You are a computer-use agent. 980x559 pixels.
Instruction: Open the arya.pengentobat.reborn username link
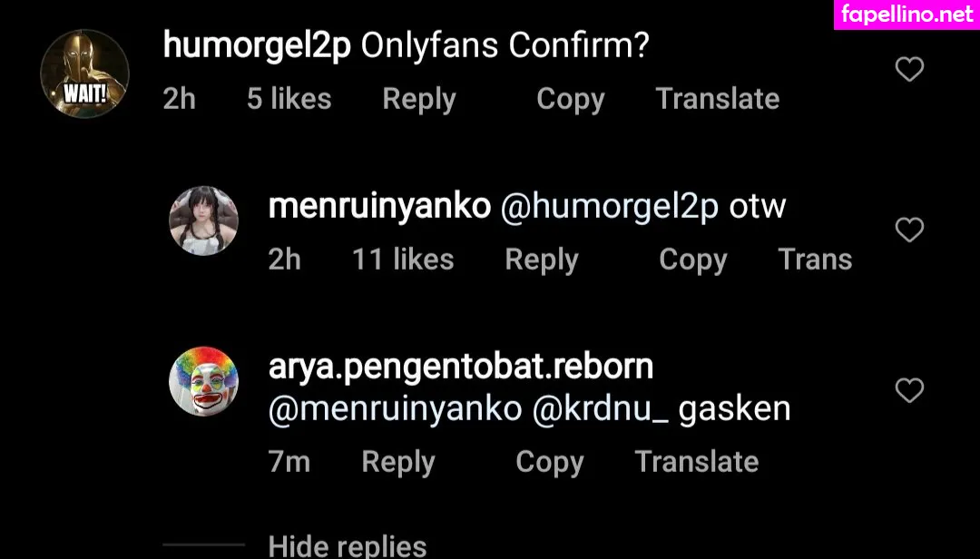click(461, 368)
